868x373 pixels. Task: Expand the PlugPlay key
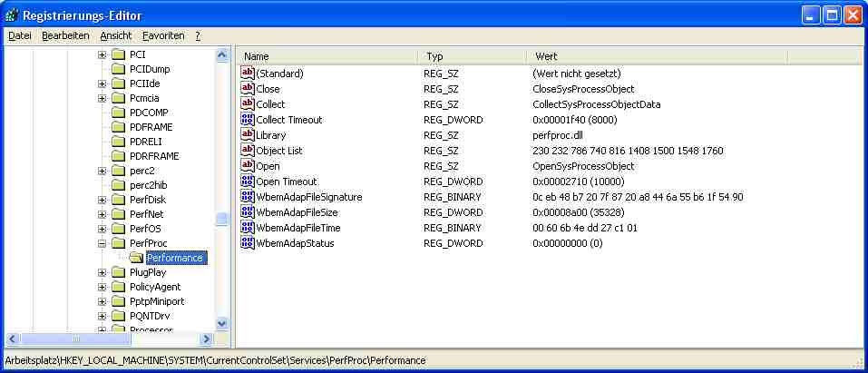click(x=102, y=272)
